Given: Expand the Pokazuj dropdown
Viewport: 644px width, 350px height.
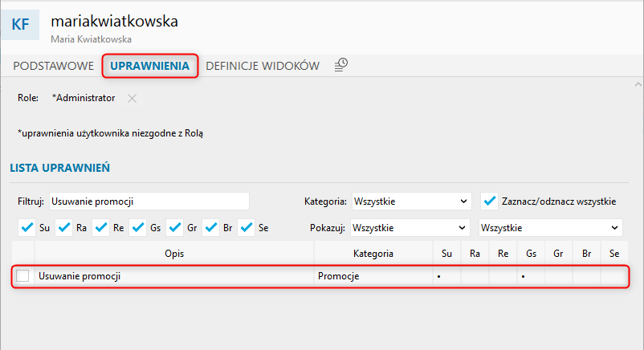Looking at the screenshot, I should click(x=410, y=228).
